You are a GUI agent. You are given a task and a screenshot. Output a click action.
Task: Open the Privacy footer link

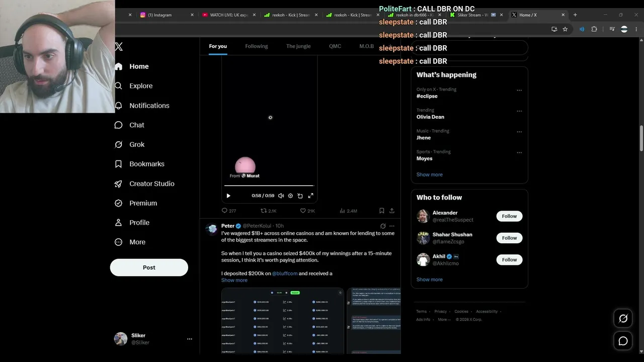coord(441,312)
